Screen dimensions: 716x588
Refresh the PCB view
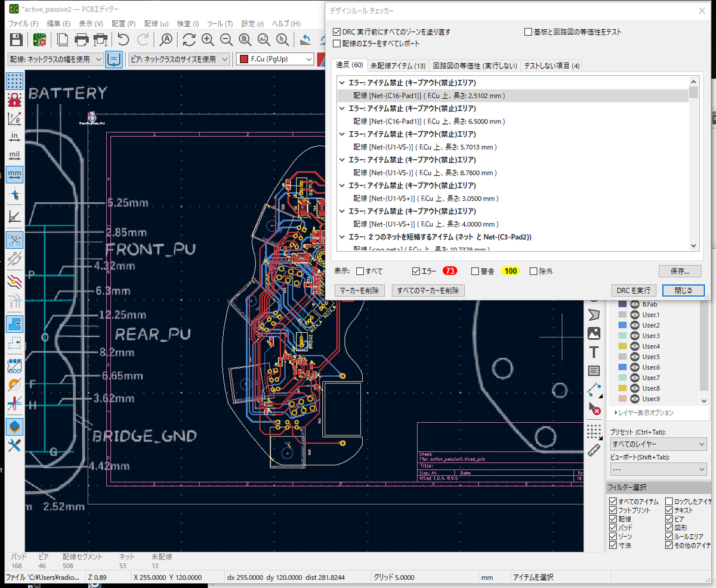pyautogui.click(x=189, y=40)
